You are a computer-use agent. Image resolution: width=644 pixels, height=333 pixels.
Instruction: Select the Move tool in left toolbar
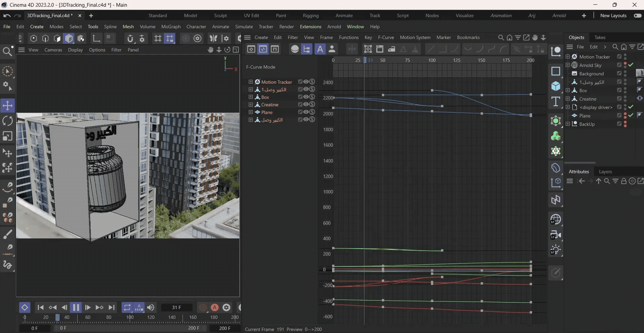click(7, 105)
